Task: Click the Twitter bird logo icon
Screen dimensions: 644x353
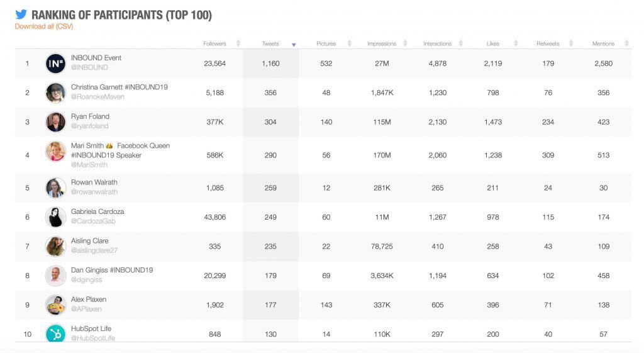Action: tap(21, 14)
